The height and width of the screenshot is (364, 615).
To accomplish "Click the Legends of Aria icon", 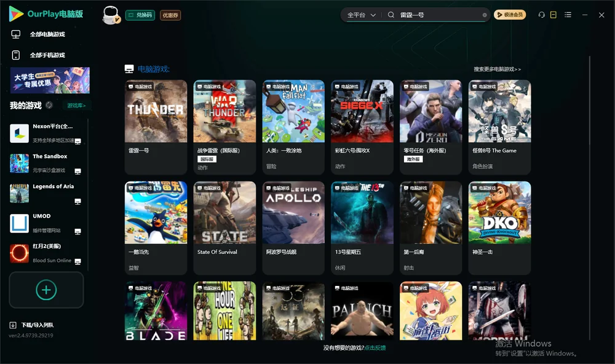I will tap(19, 193).
